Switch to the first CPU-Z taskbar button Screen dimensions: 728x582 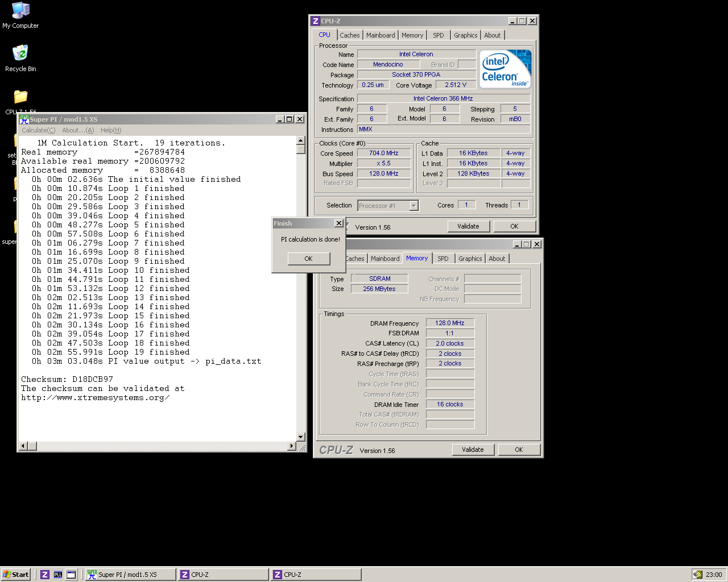click(223, 575)
